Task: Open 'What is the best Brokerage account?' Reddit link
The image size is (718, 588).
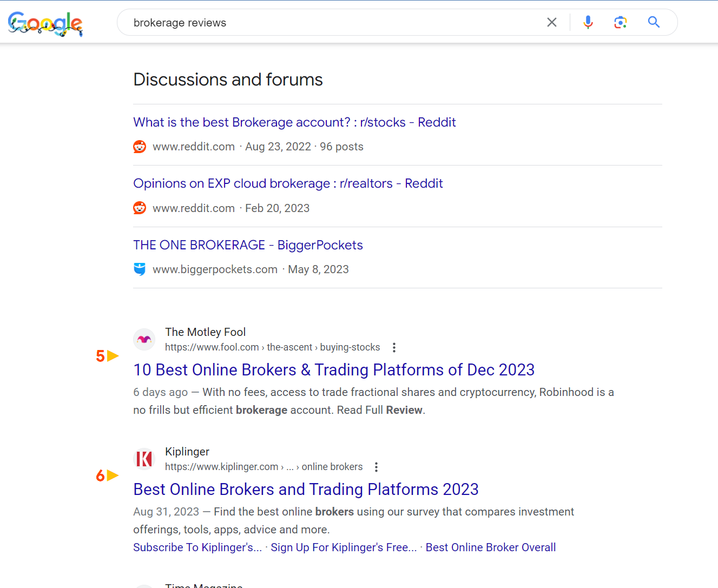Action: (294, 122)
